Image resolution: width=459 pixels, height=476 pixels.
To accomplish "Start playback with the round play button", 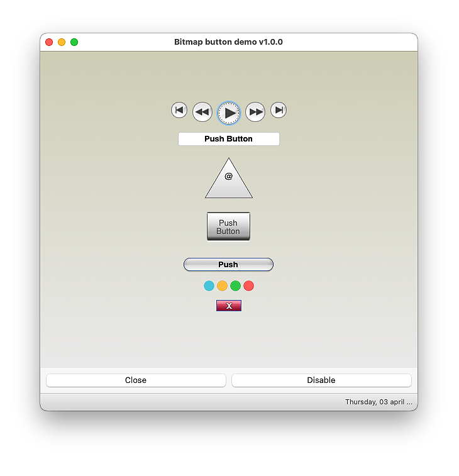I will 229,113.
